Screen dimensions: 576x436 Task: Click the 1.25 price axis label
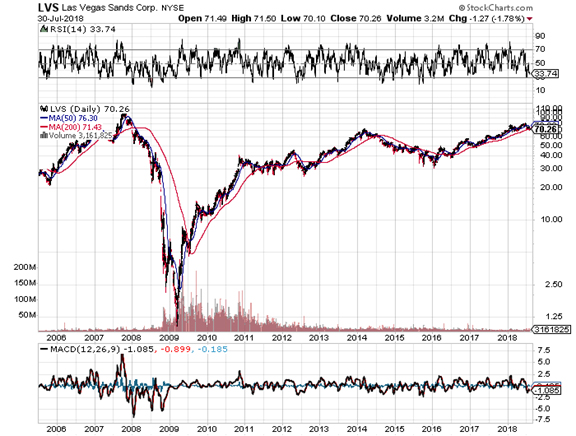(553, 316)
